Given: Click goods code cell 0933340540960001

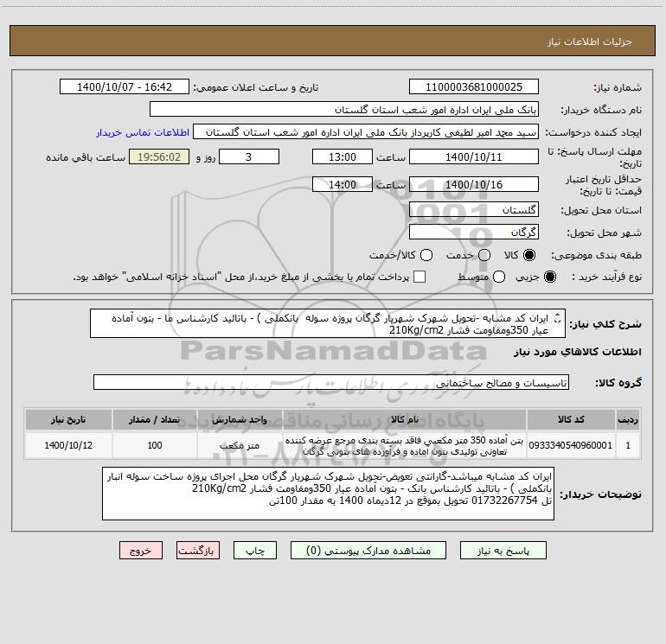Looking at the screenshot, I should point(571,445).
